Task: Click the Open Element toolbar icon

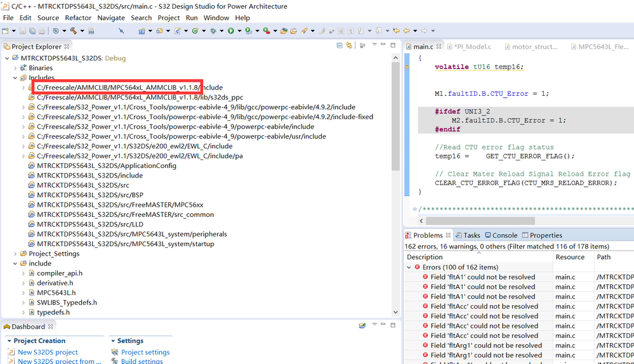Action: 284,30
